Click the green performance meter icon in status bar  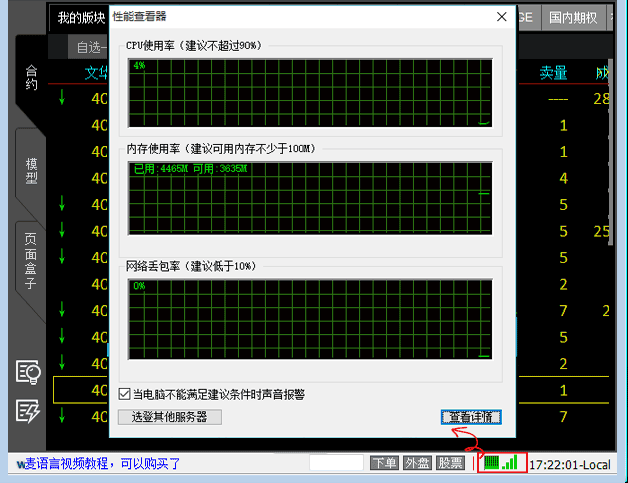(x=492, y=462)
